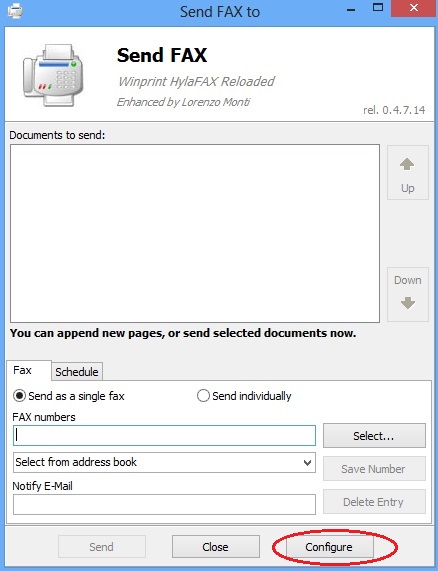Close window with red X button
438x571 pixels.
(414, 8)
